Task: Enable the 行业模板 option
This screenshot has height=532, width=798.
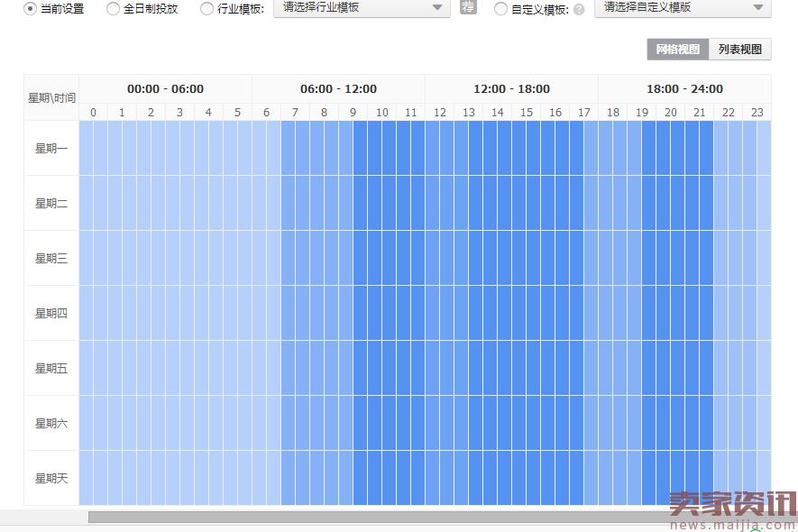Action: [206, 9]
